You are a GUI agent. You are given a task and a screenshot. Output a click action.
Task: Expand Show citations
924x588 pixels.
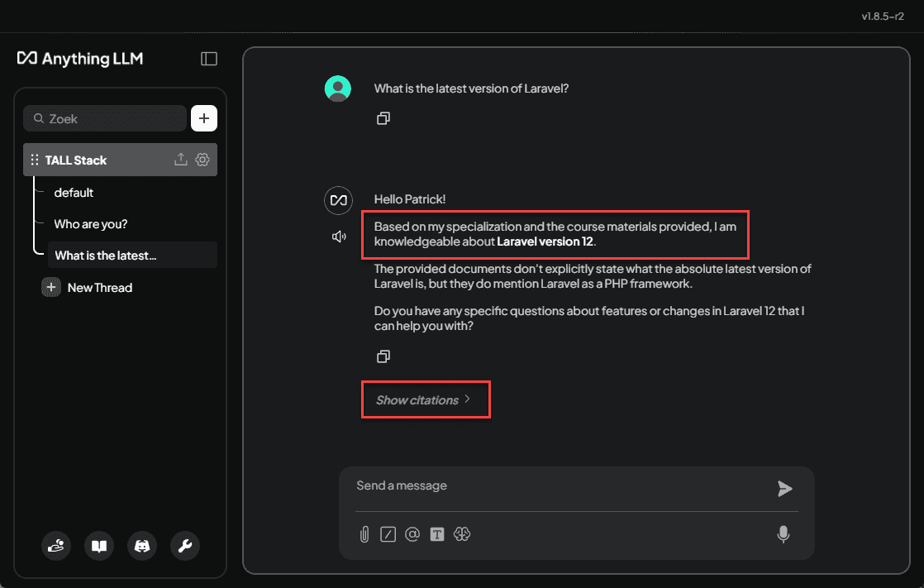pos(423,400)
